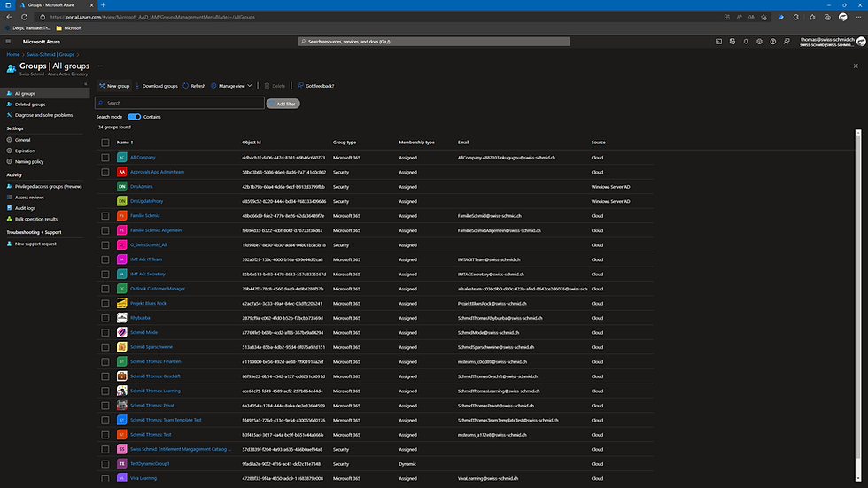This screenshot has height=488, width=868.
Task: Click the Rhybueba group icon
Action: (x=122, y=318)
